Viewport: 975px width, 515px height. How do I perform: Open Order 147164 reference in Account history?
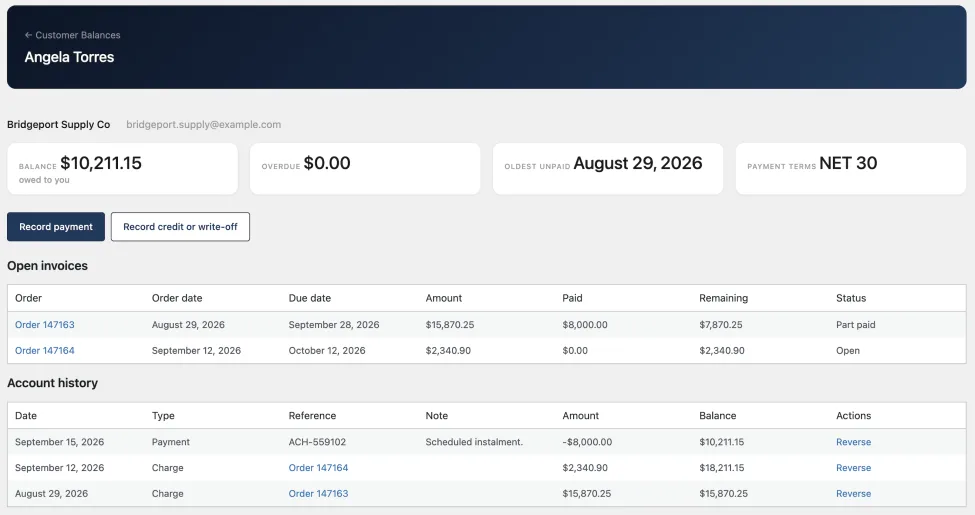[318, 468]
